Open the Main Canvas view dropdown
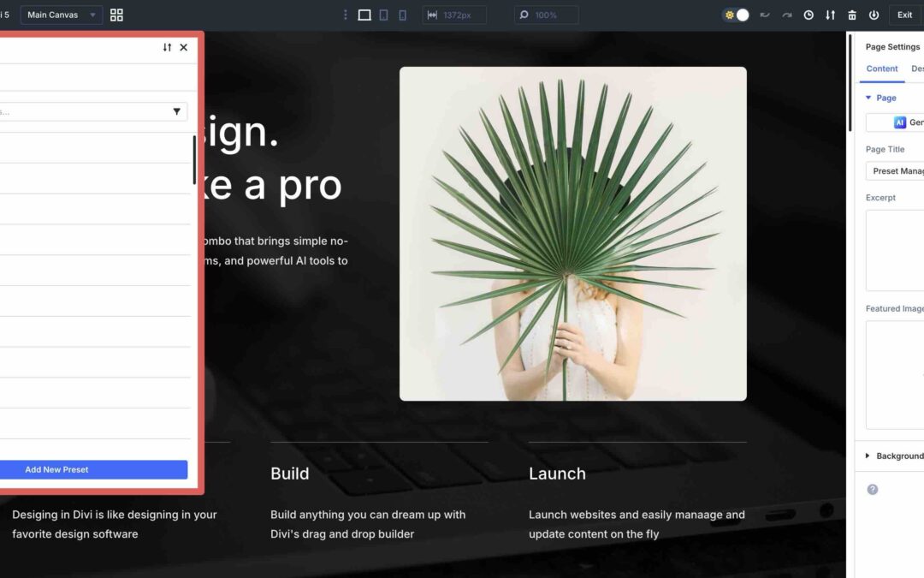Image resolution: width=924 pixels, height=578 pixels. pyautogui.click(x=60, y=15)
